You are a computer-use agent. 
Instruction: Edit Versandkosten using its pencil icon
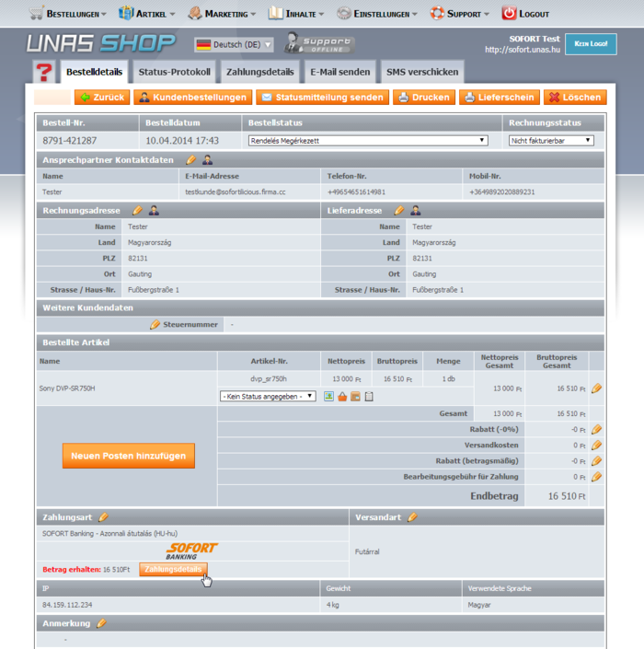pyautogui.click(x=596, y=445)
